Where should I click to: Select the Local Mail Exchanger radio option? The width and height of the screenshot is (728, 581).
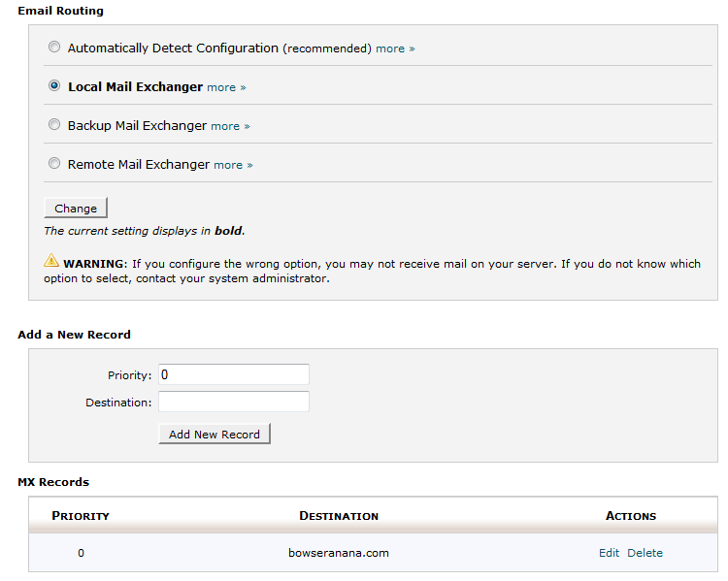54,85
